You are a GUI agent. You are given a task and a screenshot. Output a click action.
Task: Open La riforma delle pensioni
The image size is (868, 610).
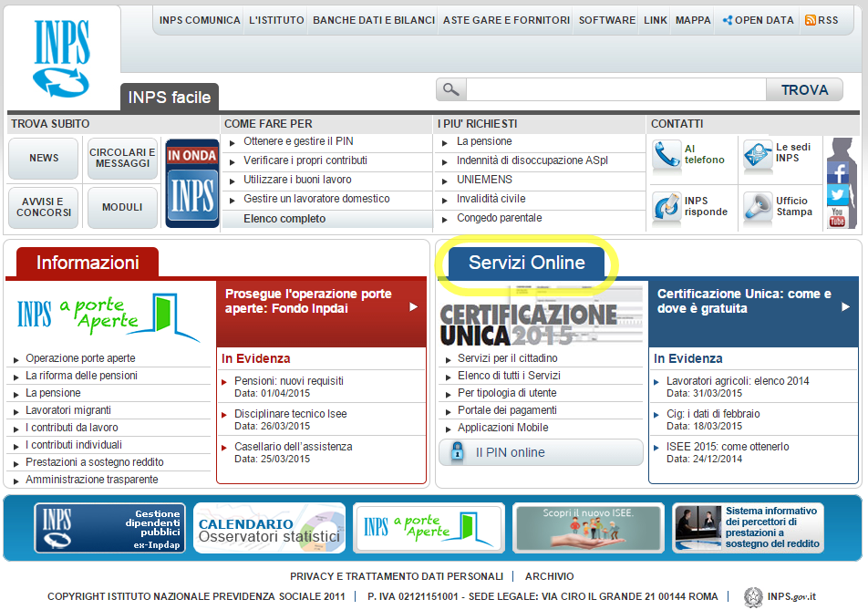pos(81,376)
